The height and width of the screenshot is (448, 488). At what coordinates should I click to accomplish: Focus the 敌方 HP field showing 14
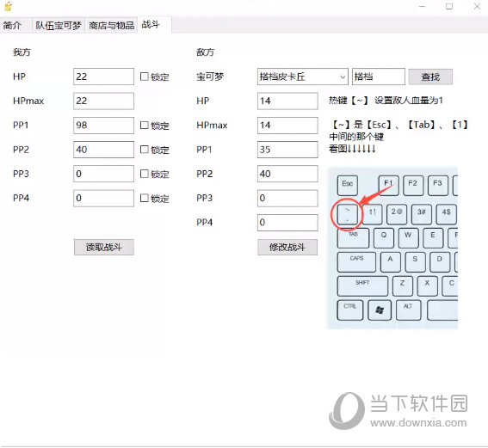[x=287, y=101]
